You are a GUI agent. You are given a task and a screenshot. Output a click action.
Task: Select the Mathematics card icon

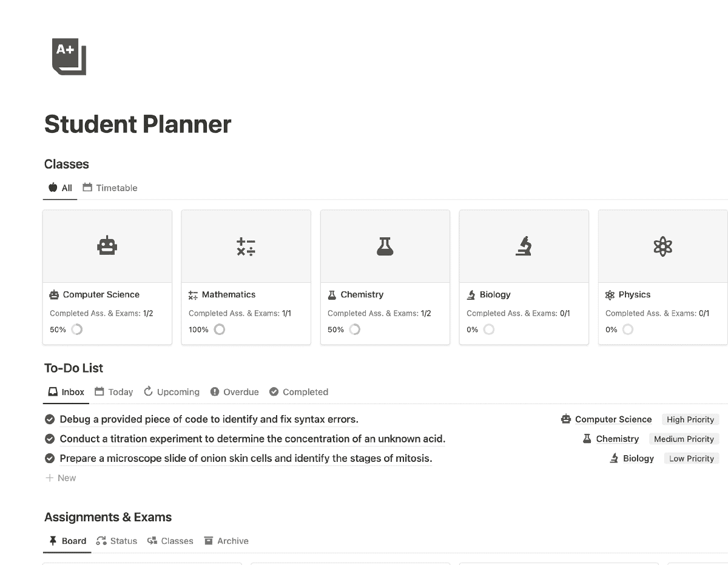[x=246, y=245]
